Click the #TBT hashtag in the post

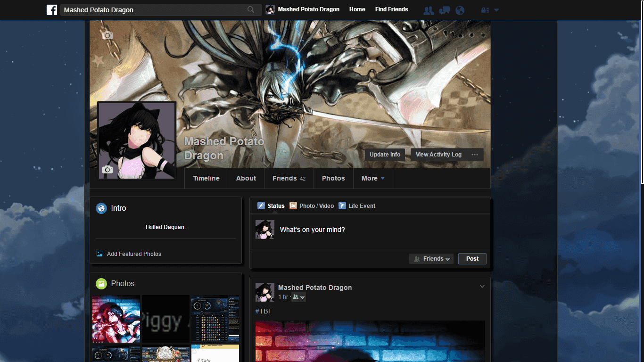pyautogui.click(x=264, y=311)
